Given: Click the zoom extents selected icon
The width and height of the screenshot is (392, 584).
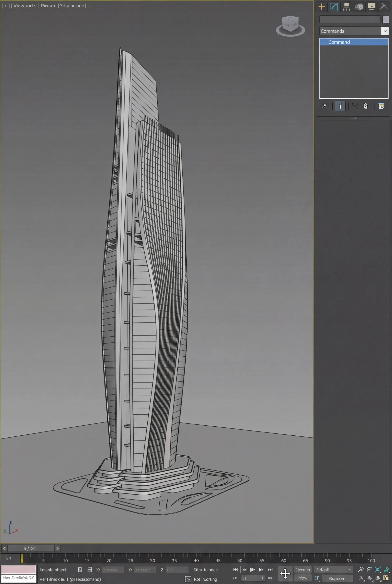Looking at the screenshot, I should click(378, 570).
